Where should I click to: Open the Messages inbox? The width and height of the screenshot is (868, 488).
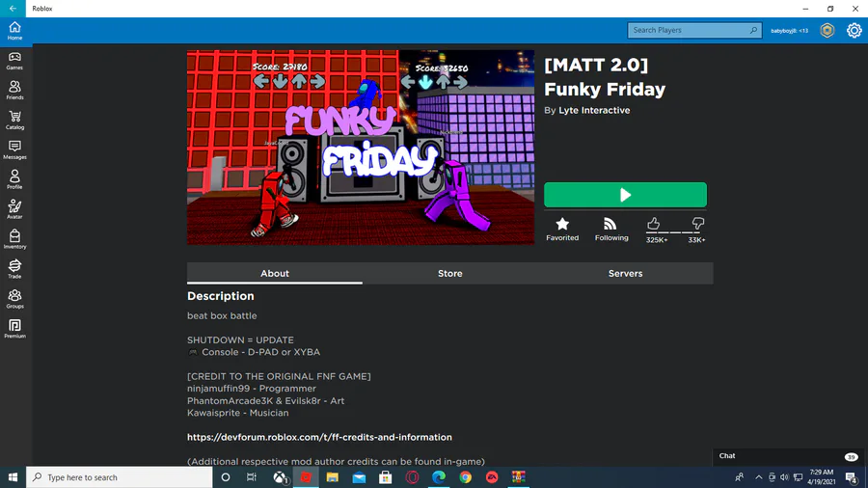(14, 149)
